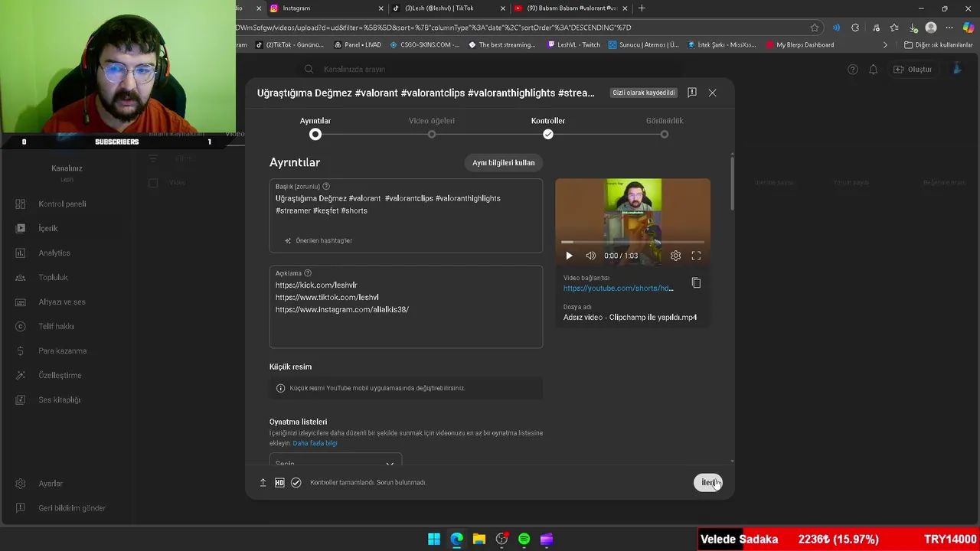Go to the Kontroller step

548,128
